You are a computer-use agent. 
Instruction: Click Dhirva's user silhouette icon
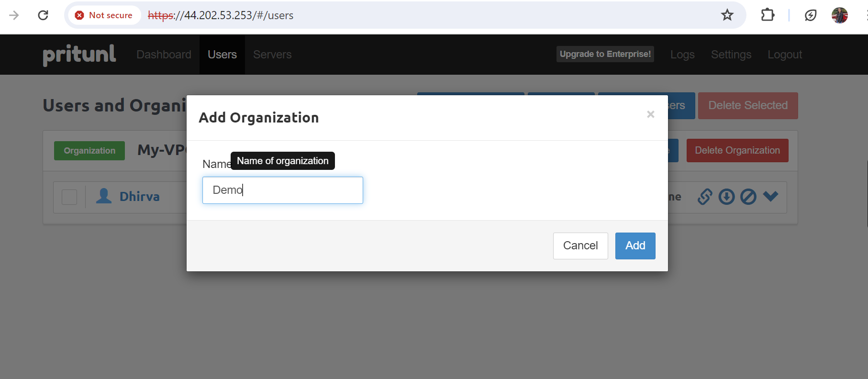point(104,196)
